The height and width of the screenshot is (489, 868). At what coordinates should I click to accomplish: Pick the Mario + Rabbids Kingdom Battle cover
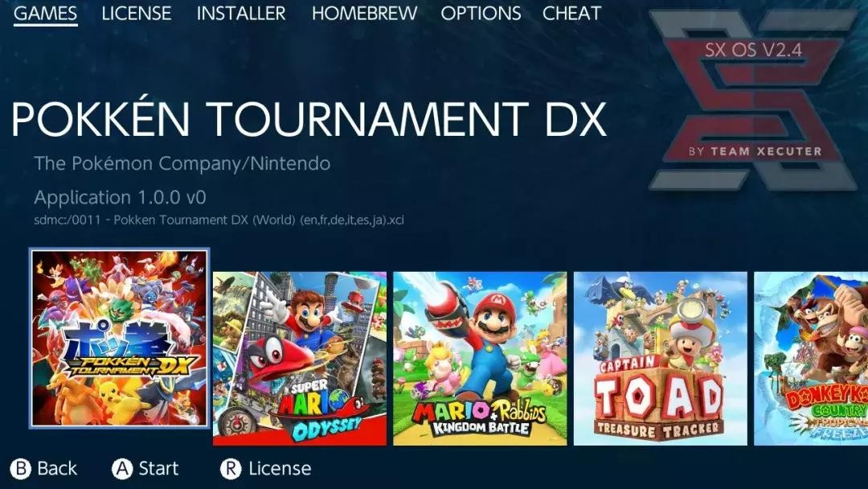[x=480, y=358]
